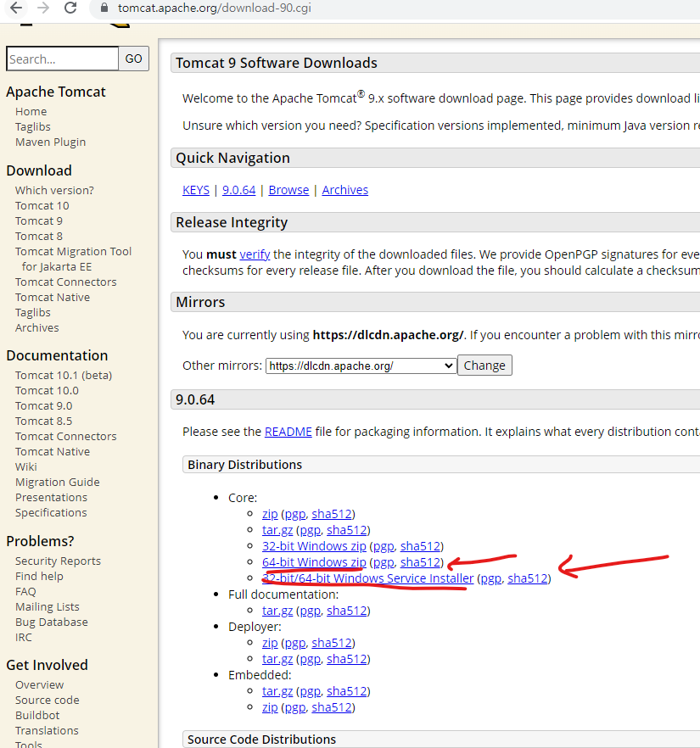Open the README link
Viewport: 700px width, 748px height.
pyautogui.click(x=288, y=432)
